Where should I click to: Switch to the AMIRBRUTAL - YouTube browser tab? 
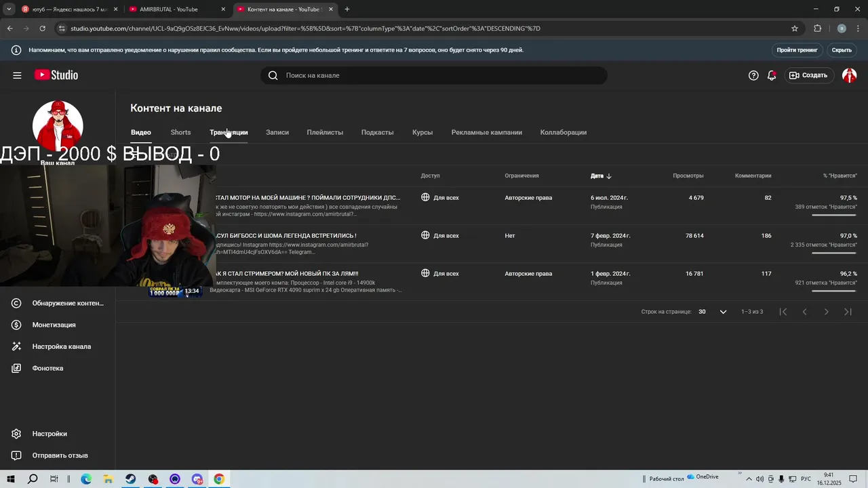coord(178,9)
